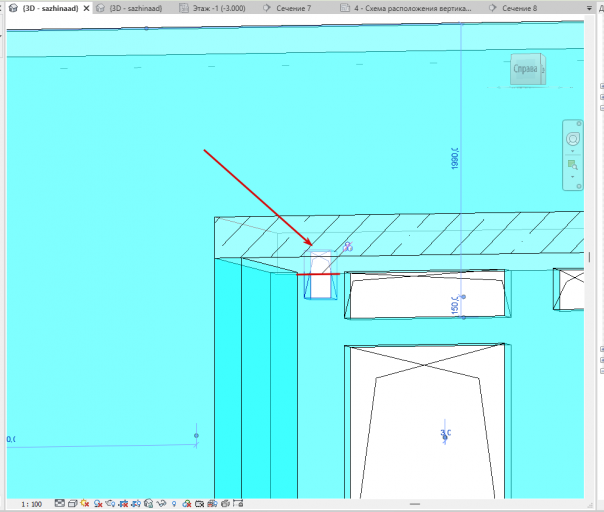
Task: Open navigation bar customize circle button
Action: coord(579,186)
